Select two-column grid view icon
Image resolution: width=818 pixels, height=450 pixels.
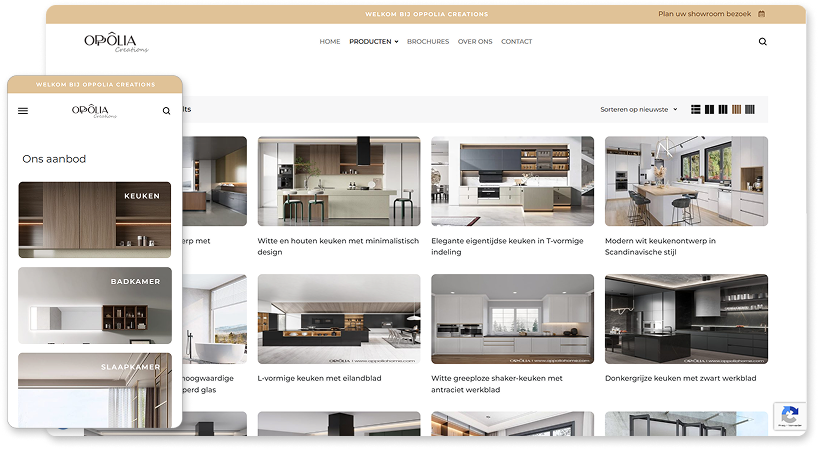[709, 110]
